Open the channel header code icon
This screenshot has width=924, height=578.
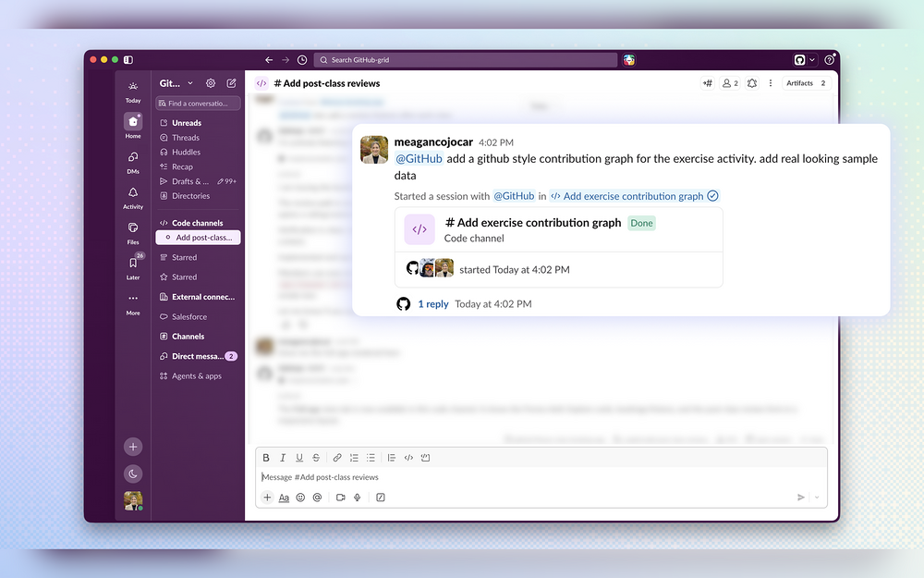click(x=261, y=83)
